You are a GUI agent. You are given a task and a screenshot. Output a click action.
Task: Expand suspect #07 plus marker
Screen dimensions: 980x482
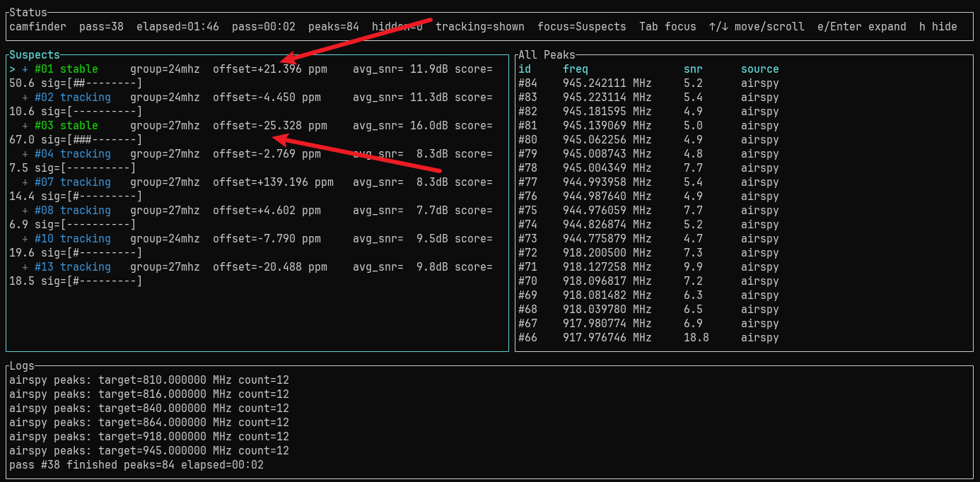25,182
